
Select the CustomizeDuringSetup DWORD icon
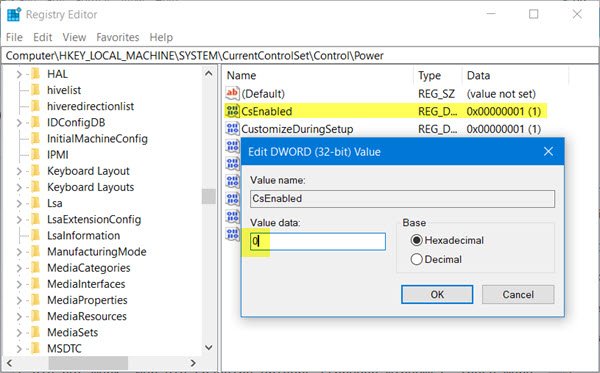coord(232,129)
